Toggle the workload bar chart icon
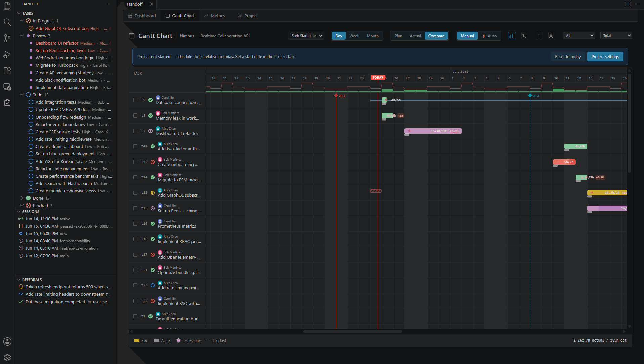644x364 pixels. (512, 36)
